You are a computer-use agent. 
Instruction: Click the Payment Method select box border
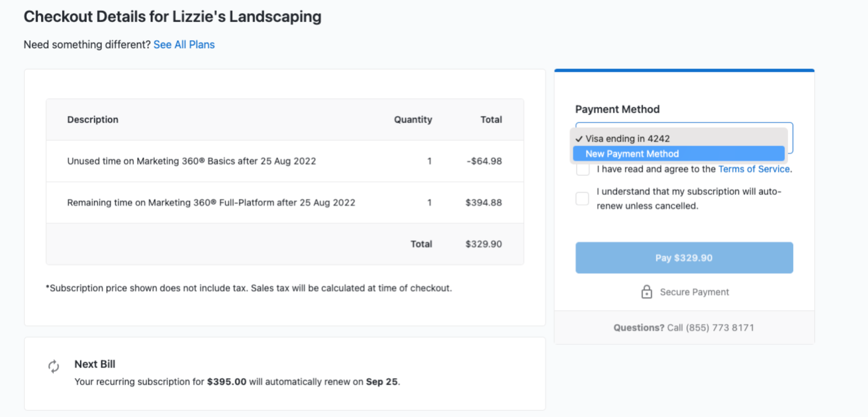pyautogui.click(x=790, y=138)
